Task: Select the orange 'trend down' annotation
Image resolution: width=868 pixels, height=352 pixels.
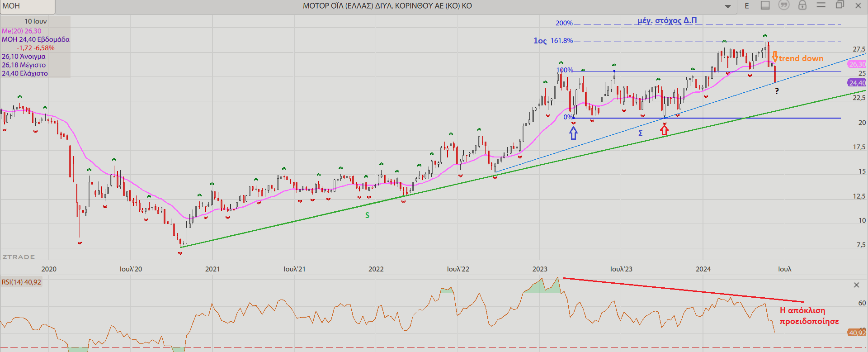Action: 801,58
